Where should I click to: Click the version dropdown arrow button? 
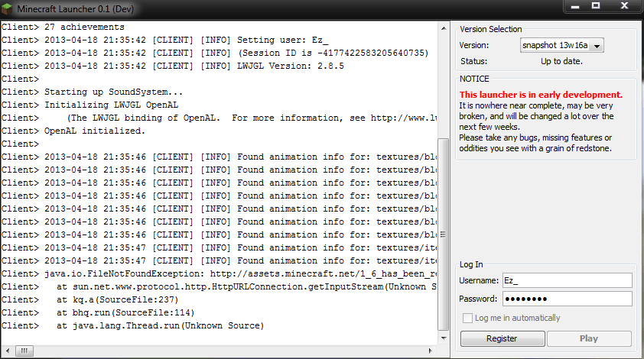pos(597,46)
